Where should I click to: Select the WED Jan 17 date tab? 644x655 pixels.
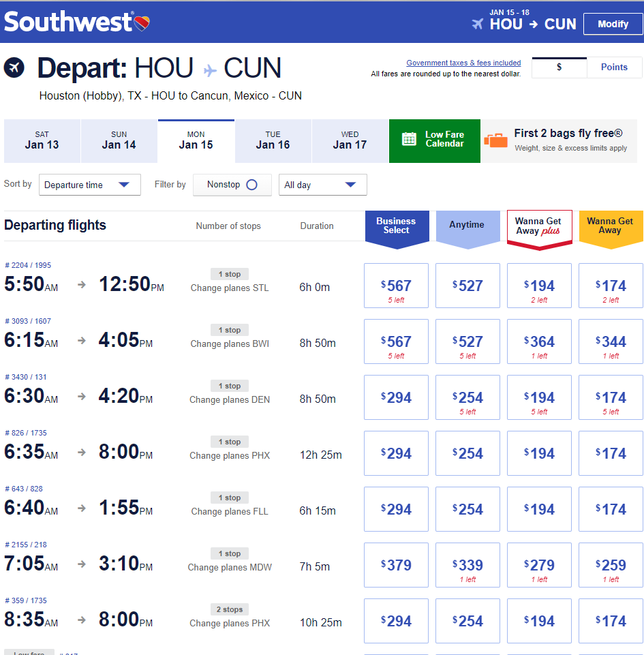coord(350,141)
